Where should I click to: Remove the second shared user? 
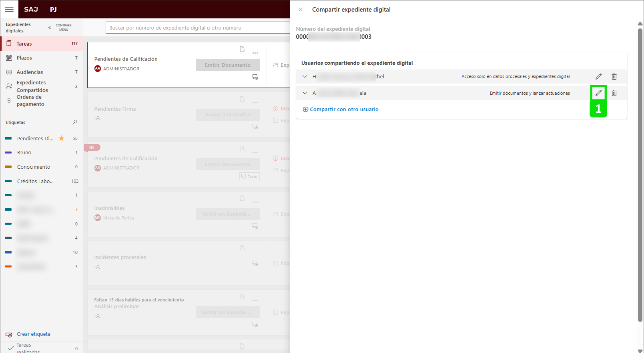tap(614, 93)
